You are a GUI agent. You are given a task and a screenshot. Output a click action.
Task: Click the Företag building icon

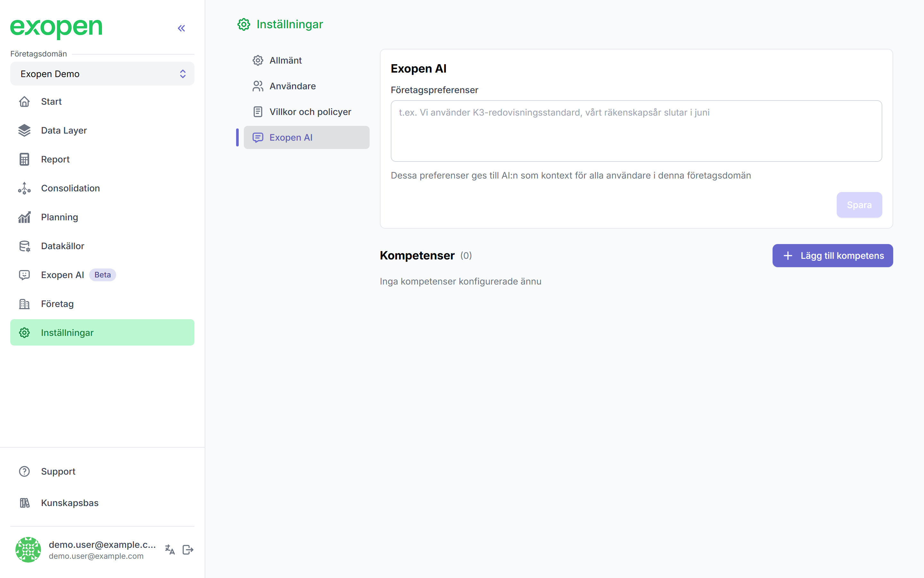(x=24, y=304)
